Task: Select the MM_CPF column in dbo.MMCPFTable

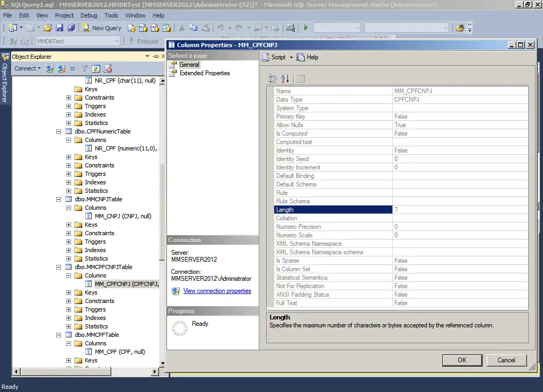Action: click(x=119, y=352)
